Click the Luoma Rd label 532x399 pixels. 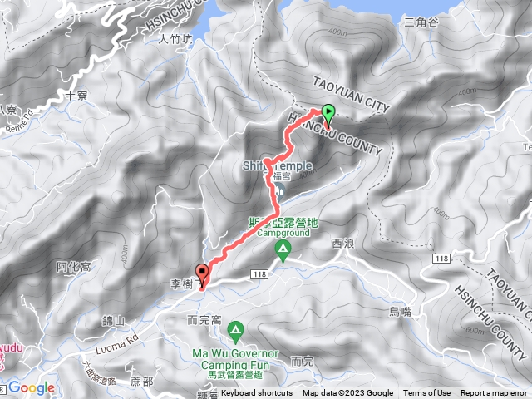coord(117,344)
